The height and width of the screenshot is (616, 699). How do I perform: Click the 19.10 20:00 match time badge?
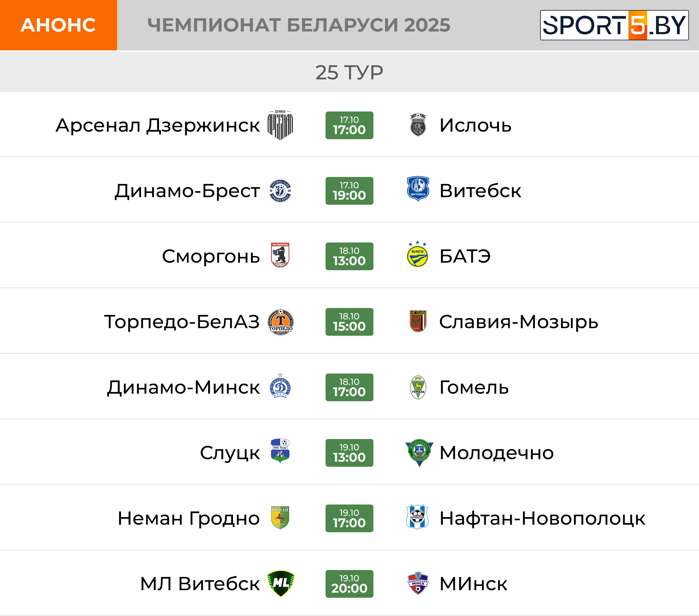[349, 584]
